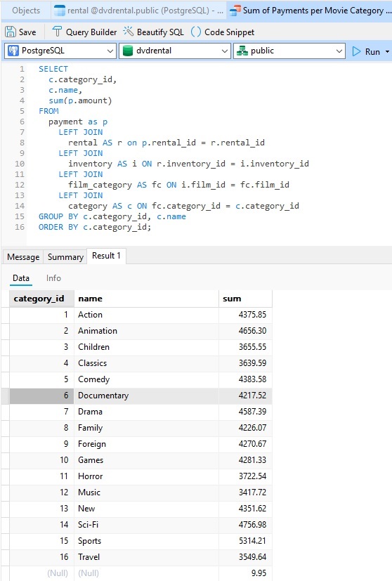Open the PostgreSQL connection dropdown
Image resolution: width=392 pixels, height=581 pixels.
tap(60, 51)
